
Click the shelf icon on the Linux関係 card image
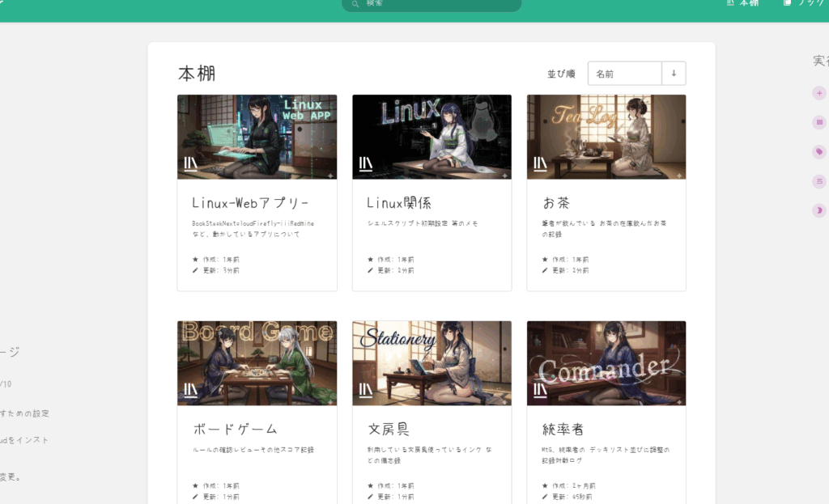pyautogui.click(x=366, y=164)
